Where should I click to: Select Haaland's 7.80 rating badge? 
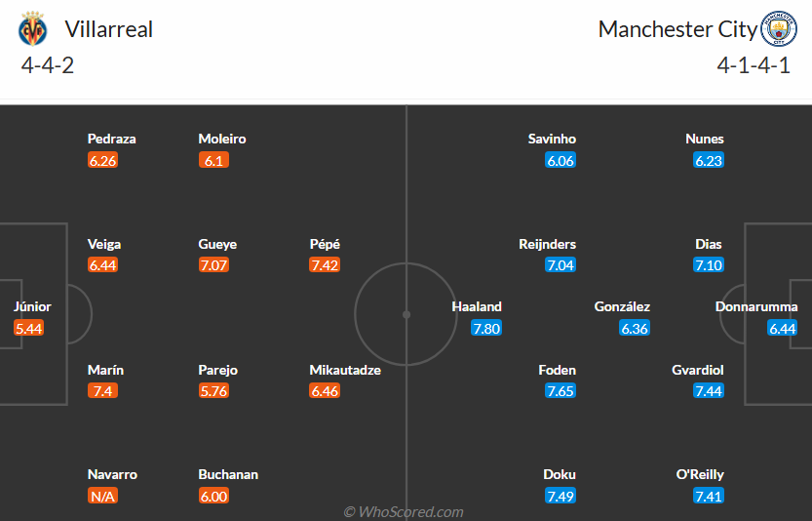click(485, 329)
